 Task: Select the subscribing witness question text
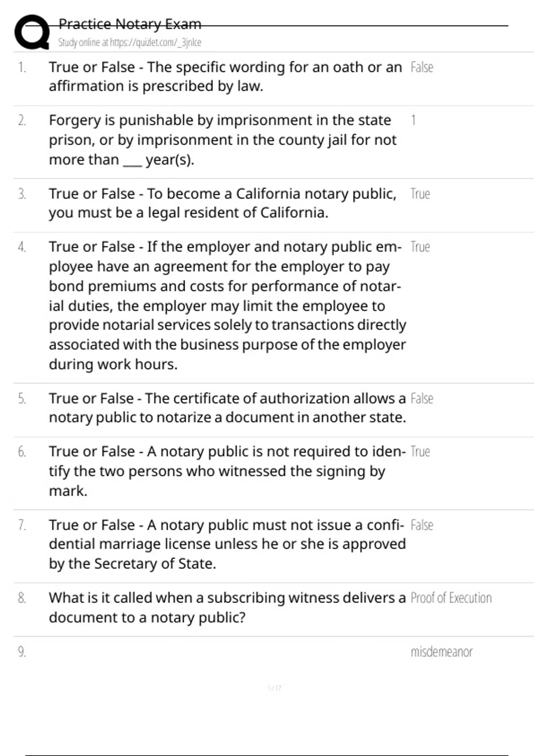click(x=227, y=607)
